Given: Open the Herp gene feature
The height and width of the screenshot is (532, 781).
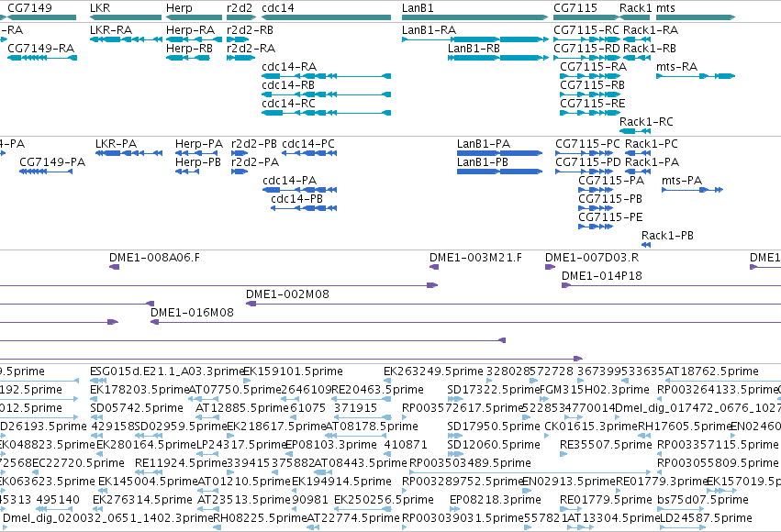Looking at the screenshot, I should click(194, 17).
